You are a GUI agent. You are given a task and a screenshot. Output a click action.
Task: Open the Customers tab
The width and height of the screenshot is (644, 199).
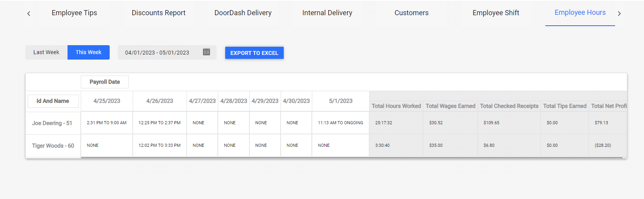tap(411, 13)
